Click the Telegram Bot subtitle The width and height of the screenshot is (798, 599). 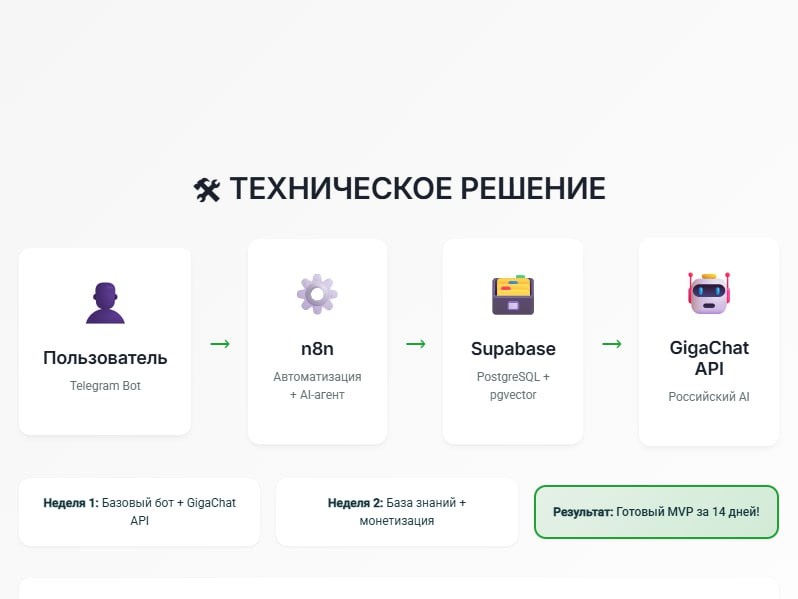105,386
